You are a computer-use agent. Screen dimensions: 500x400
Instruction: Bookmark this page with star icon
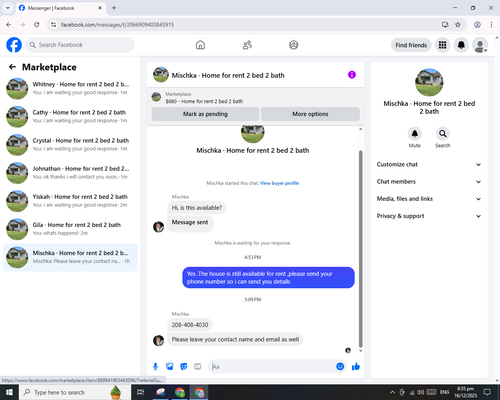tap(458, 24)
